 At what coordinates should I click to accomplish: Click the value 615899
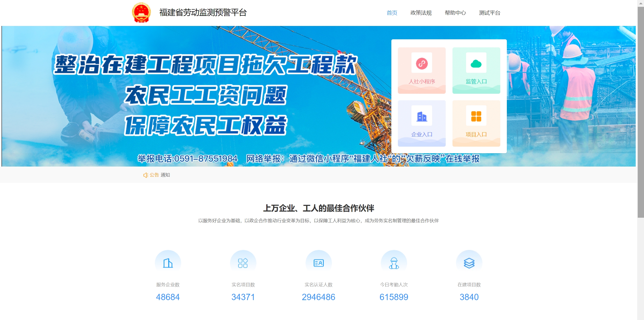[394, 297]
